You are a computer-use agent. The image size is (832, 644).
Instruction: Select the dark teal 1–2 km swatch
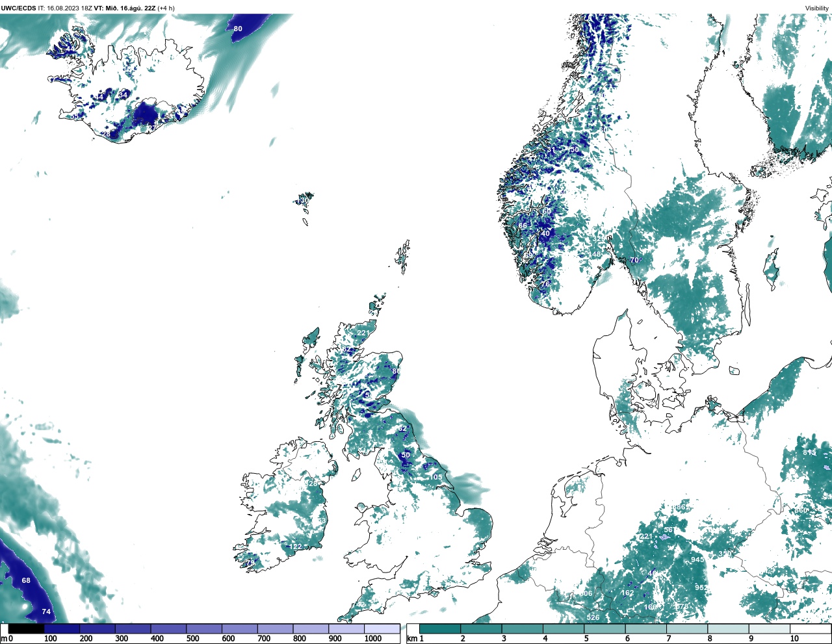tap(440, 629)
